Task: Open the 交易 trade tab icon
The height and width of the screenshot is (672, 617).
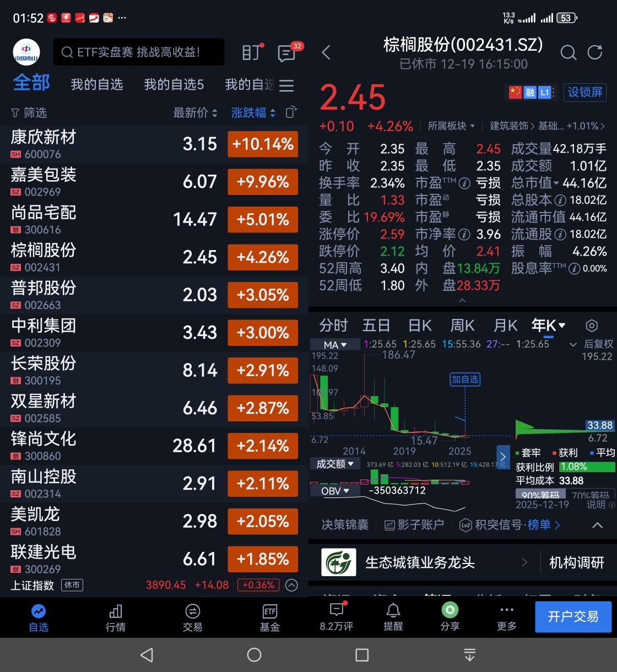Action: tap(193, 611)
